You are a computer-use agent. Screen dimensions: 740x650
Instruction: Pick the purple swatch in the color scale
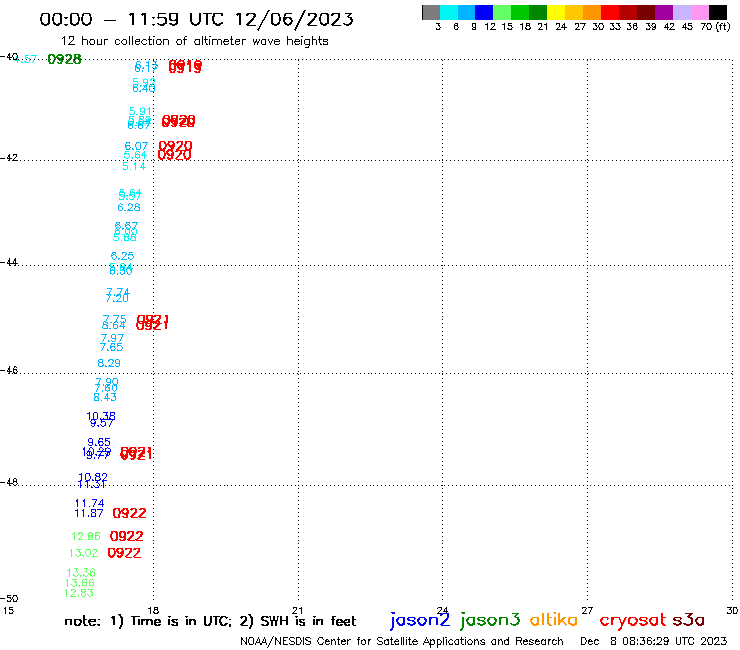point(664,12)
